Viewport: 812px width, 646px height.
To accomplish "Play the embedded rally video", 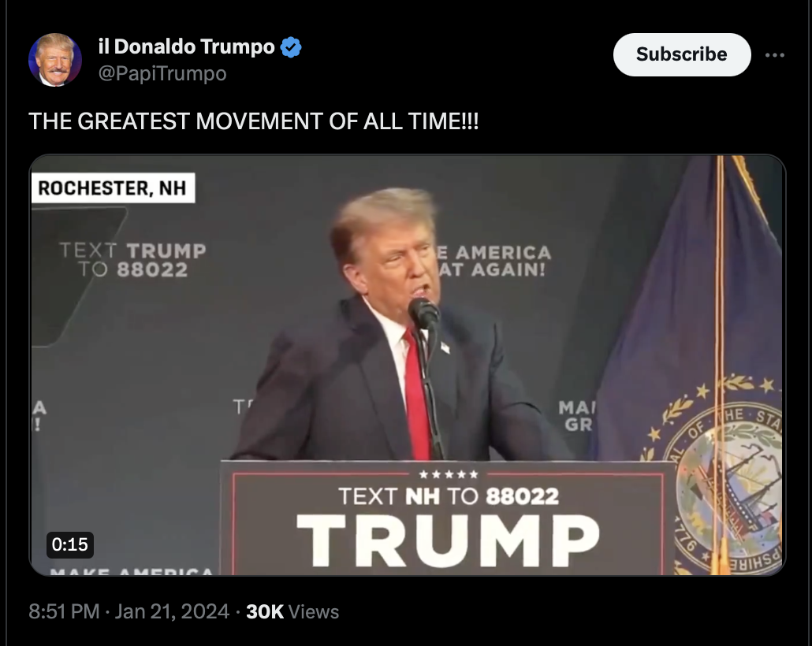I will pos(408,365).
